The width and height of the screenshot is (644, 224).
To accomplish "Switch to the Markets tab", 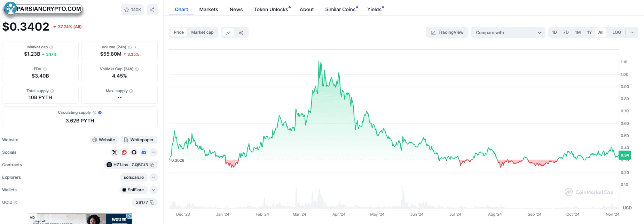I will tap(209, 9).
